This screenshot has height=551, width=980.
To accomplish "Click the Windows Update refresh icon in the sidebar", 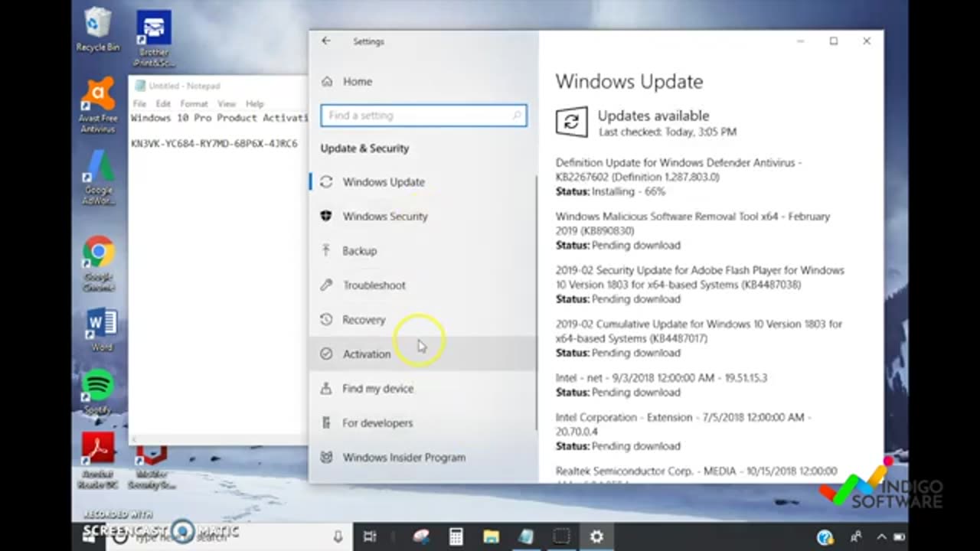I will 326,182.
